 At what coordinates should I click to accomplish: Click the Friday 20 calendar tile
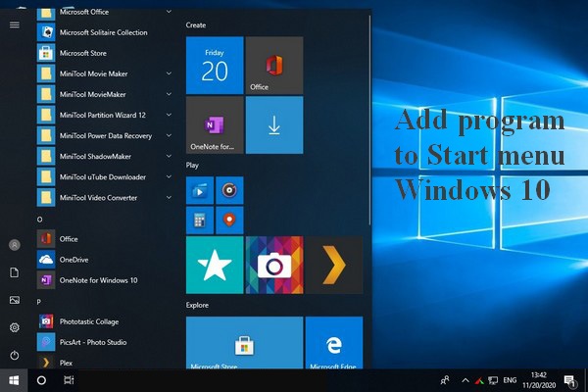215,66
